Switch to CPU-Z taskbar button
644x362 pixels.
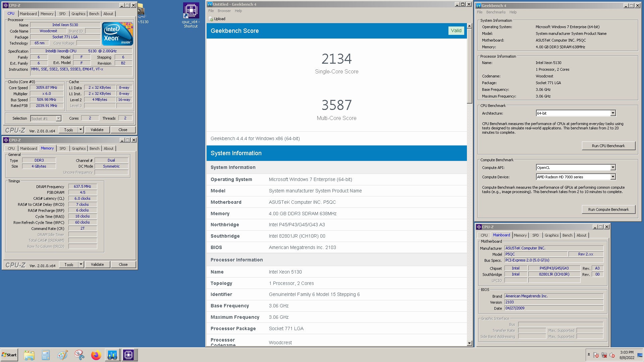click(128, 355)
